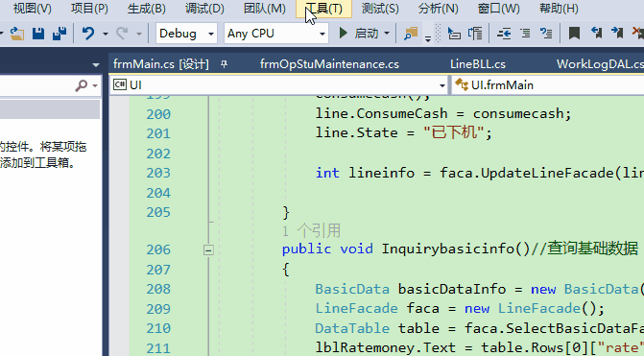Click the Find in Files folder icon

411,34
